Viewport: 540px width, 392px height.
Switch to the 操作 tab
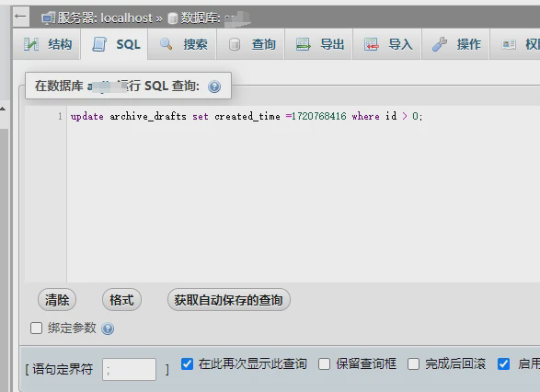pyautogui.click(x=455, y=44)
